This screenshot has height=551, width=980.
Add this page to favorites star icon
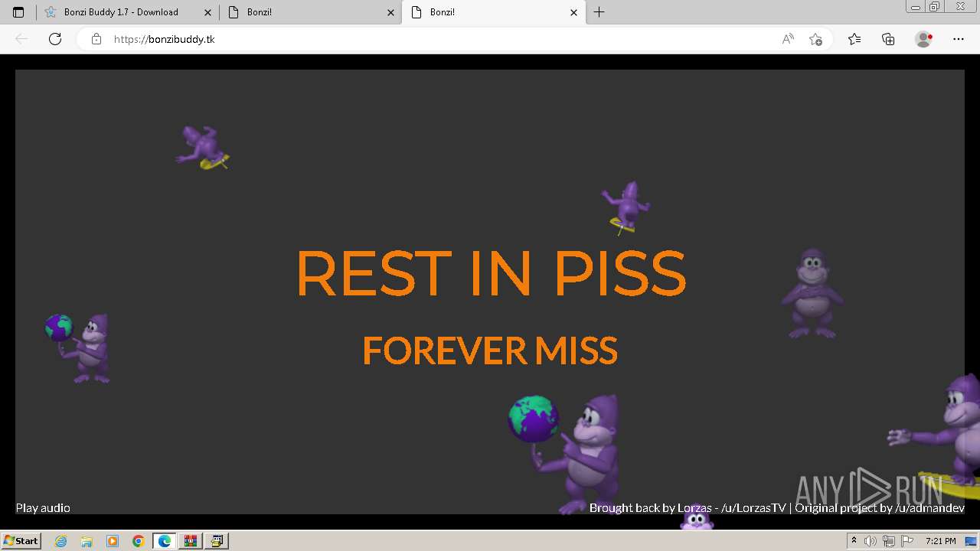coord(816,39)
